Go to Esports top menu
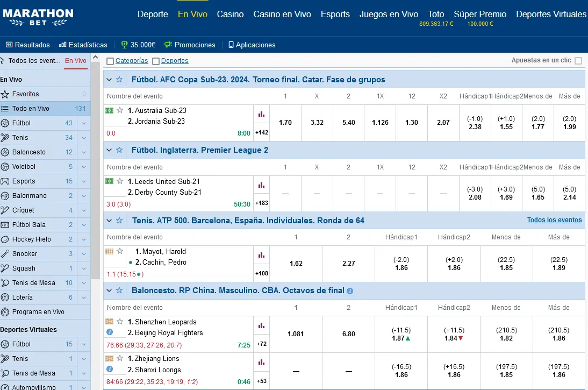 point(335,15)
